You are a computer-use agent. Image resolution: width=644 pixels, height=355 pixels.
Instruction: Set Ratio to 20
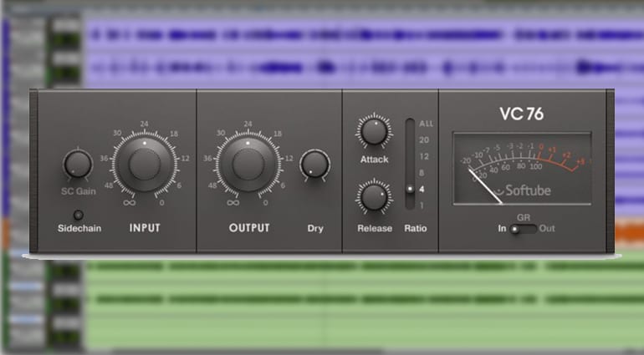click(424, 140)
